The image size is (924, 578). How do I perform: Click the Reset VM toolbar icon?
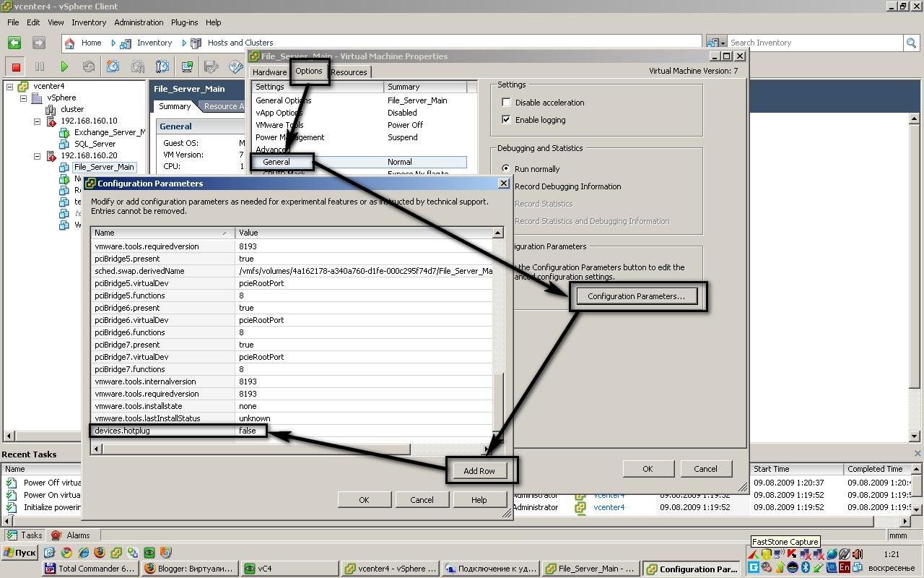pyautogui.click(x=88, y=66)
